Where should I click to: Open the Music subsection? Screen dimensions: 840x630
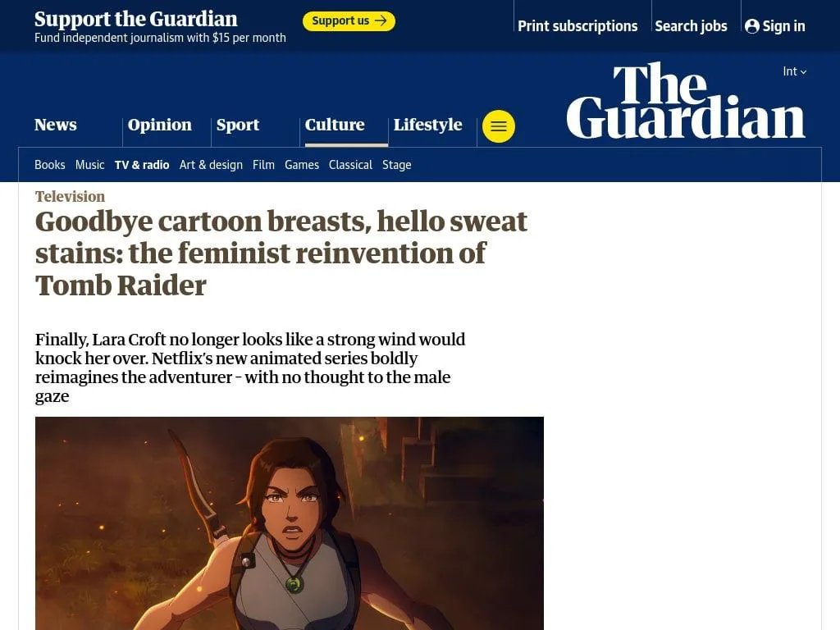point(90,165)
